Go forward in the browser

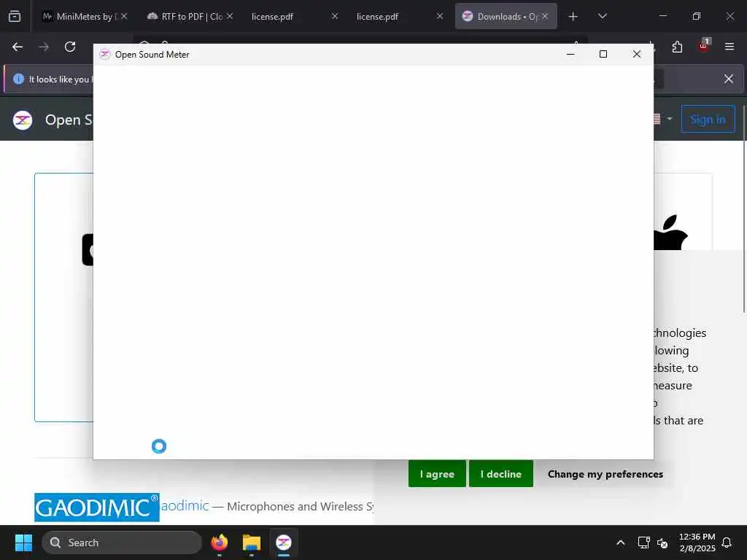pos(44,47)
